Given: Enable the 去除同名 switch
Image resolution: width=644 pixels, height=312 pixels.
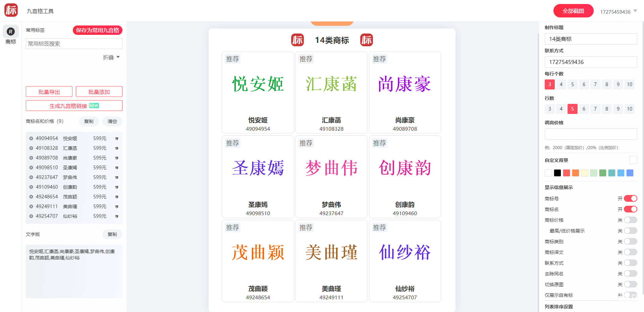Looking at the screenshot, I should click(630, 273).
